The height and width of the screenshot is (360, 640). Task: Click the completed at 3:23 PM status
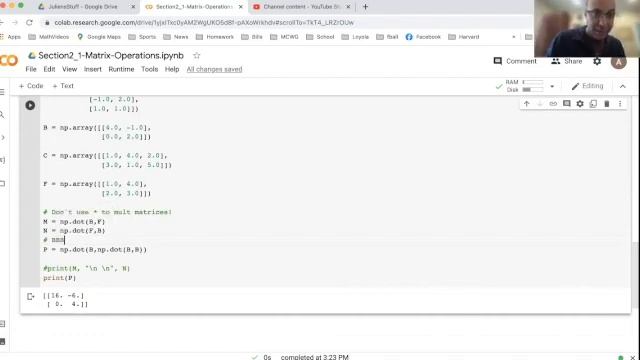(x=315, y=357)
